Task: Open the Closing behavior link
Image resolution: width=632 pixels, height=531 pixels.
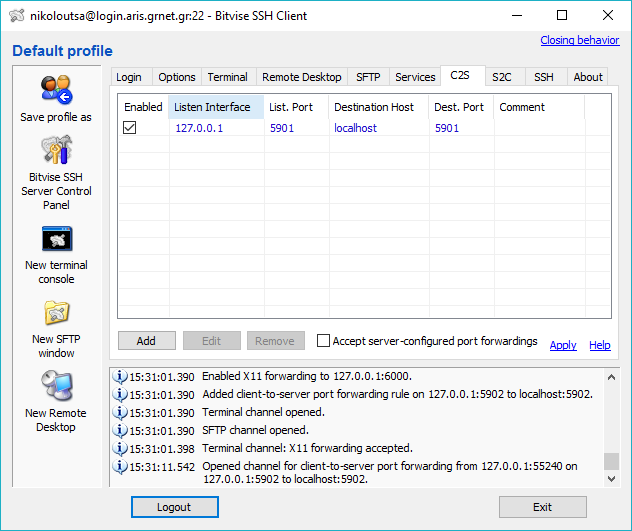Action: tap(579, 41)
